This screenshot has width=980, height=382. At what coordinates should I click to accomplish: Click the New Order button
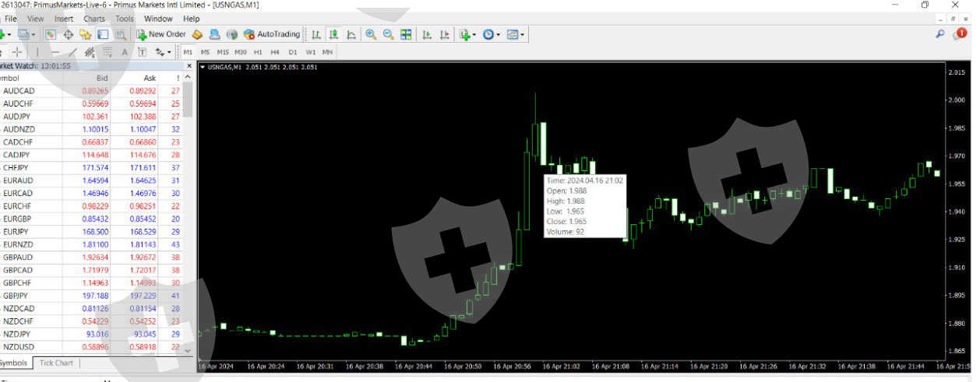tap(161, 34)
